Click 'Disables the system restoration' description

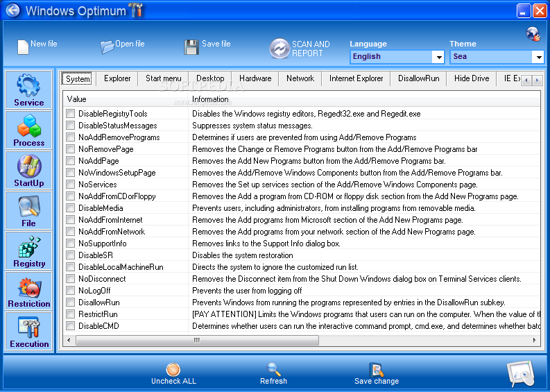[242, 255]
